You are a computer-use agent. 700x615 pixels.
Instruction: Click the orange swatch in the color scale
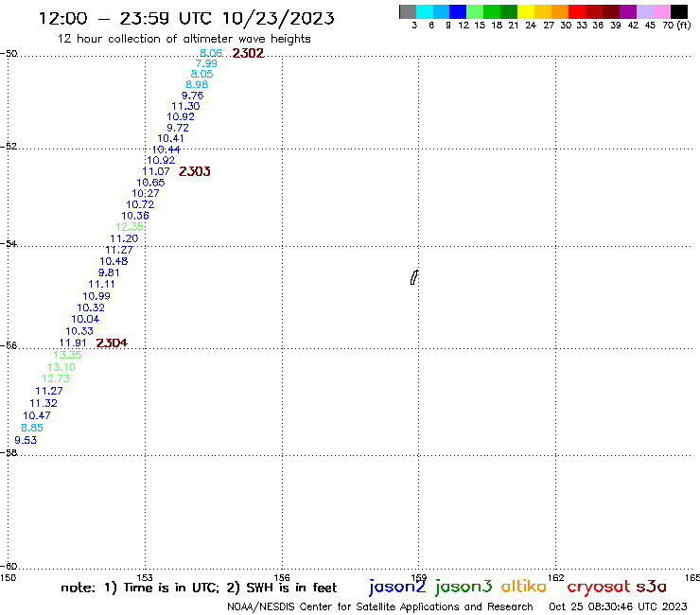(560, 11)
